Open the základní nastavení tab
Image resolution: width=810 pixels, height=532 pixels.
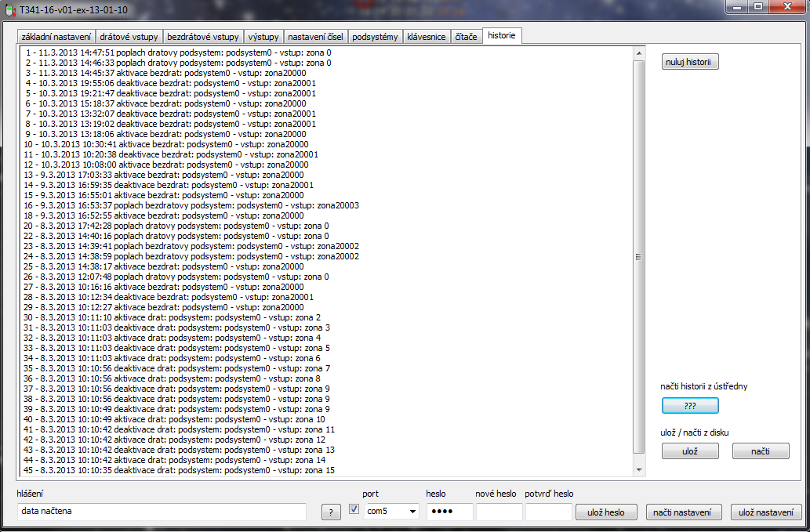(56, 37)
